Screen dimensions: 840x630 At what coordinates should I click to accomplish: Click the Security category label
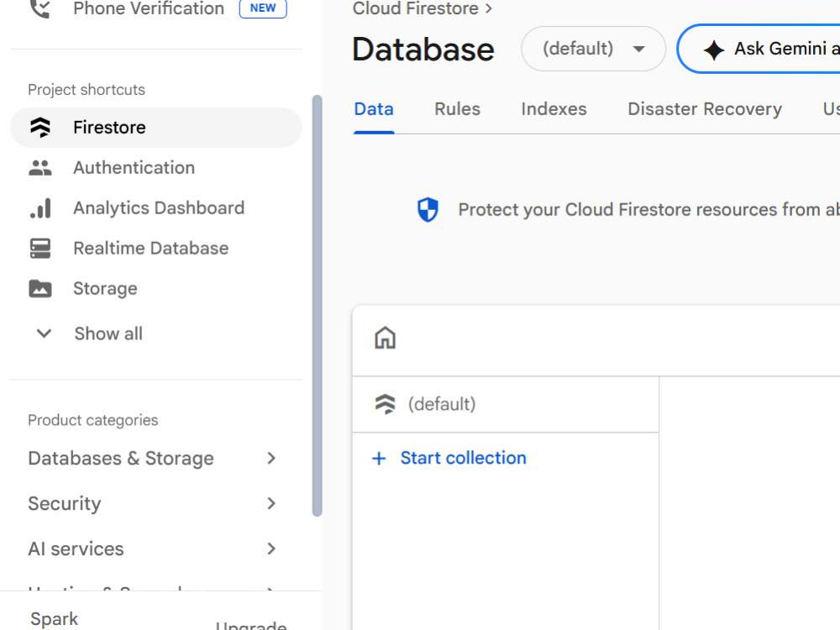pos(65,503)
